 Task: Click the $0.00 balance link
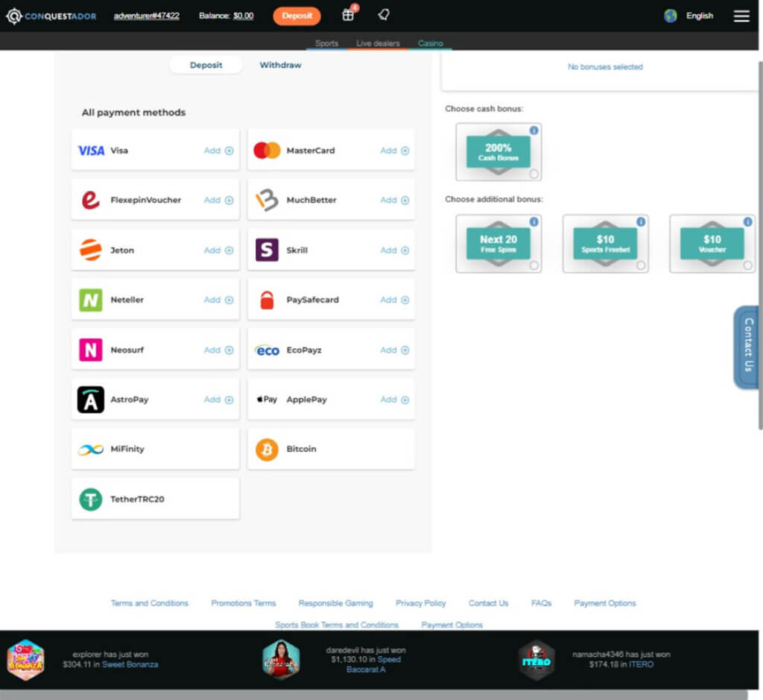pos(244,16)
